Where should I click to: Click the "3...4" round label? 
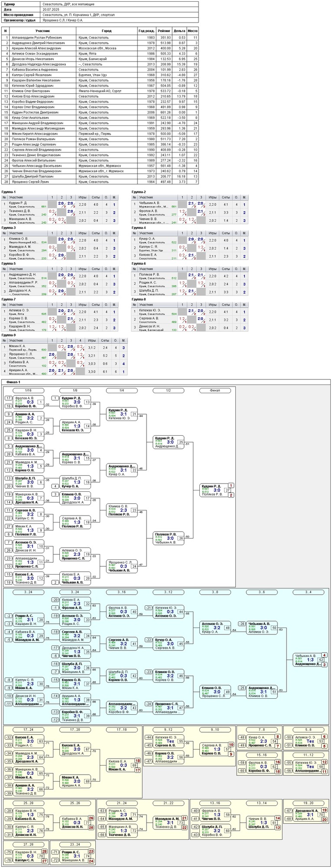tap(308, 592)
